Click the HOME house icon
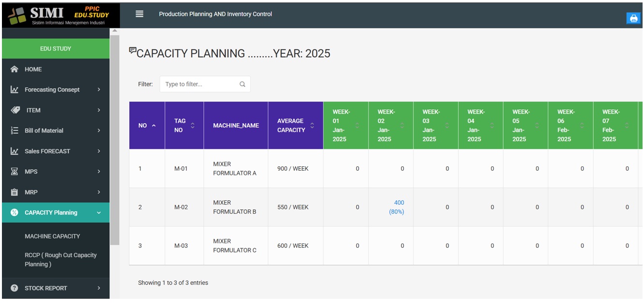 (15, 69)
